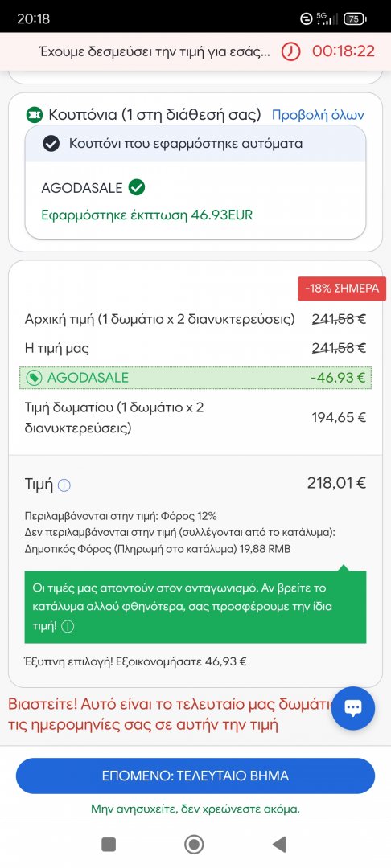Tap the 00:18:22 countdown timer
The image size is (391, 868).
tap(344, 51)
